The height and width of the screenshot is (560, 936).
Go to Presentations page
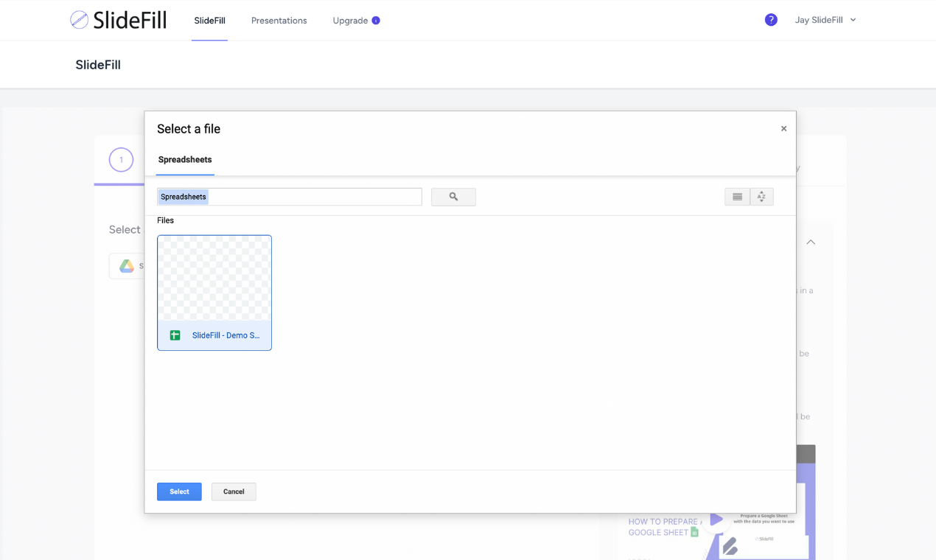279,21
